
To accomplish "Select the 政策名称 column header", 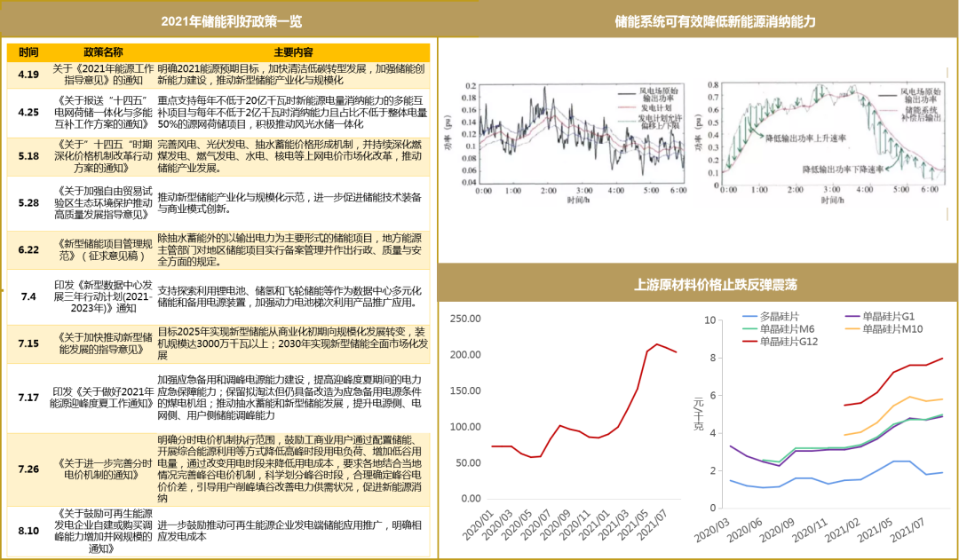I will pyautogui.click(x=103, y=52).
